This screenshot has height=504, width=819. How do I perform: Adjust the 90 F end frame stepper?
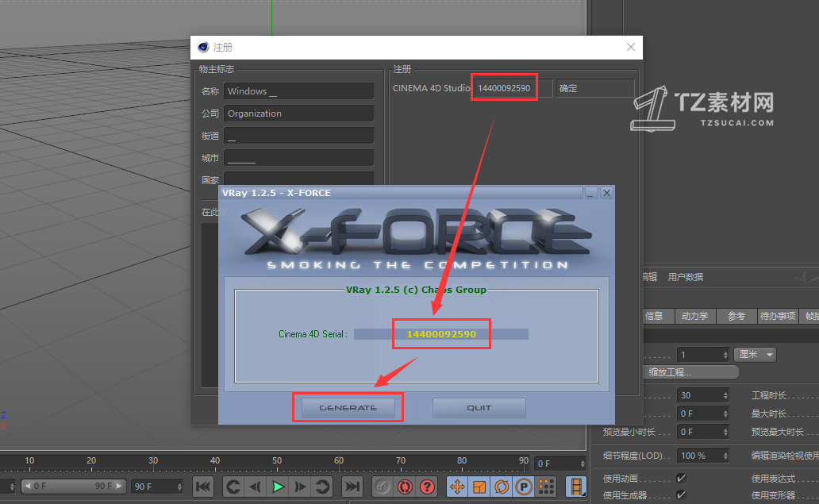pyautogui.click(x=179, y=487)
